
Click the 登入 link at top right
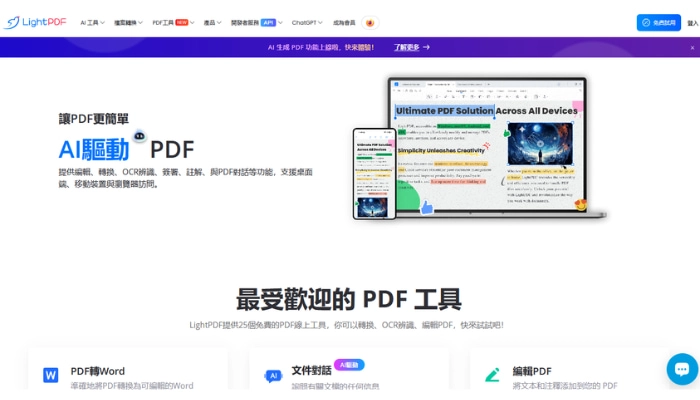pos(692,22)
